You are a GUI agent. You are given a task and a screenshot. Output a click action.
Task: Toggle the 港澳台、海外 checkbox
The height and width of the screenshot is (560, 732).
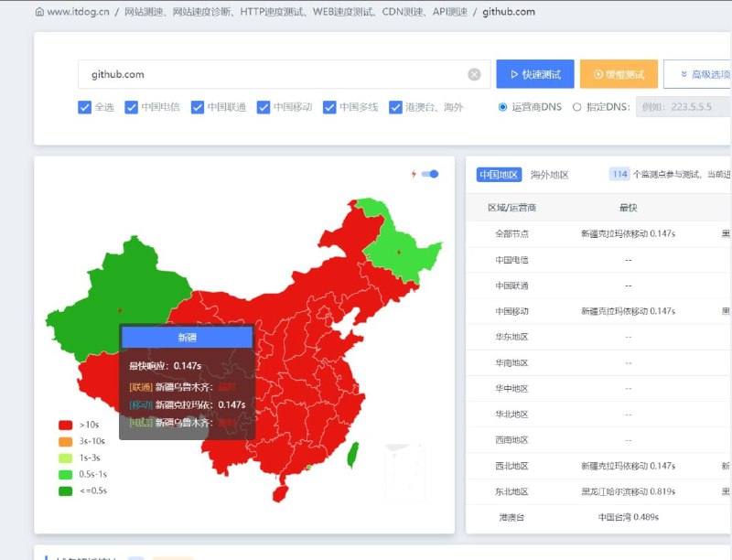(395, 107)
